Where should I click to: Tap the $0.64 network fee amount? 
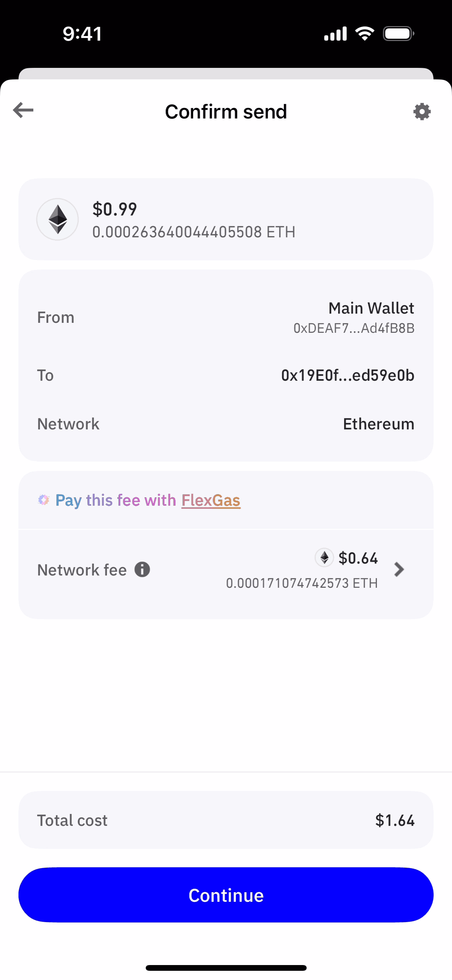coord(358,558)
